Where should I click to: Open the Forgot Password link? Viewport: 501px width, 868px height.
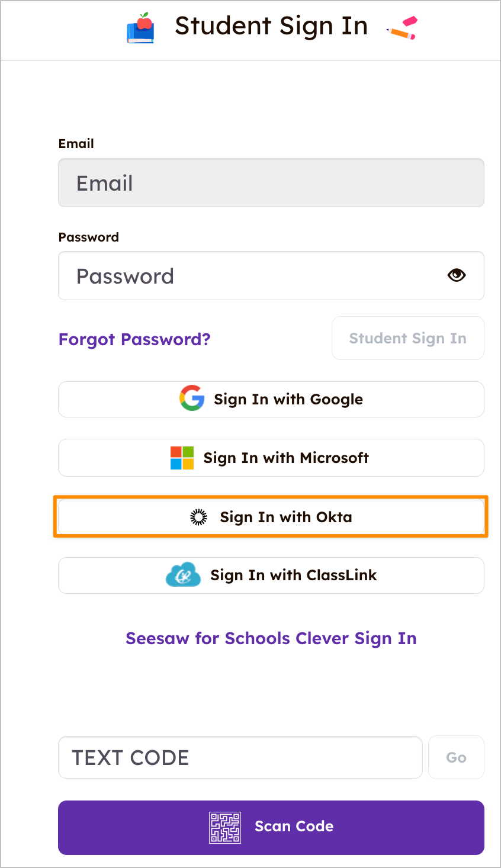tap(134, 339)
